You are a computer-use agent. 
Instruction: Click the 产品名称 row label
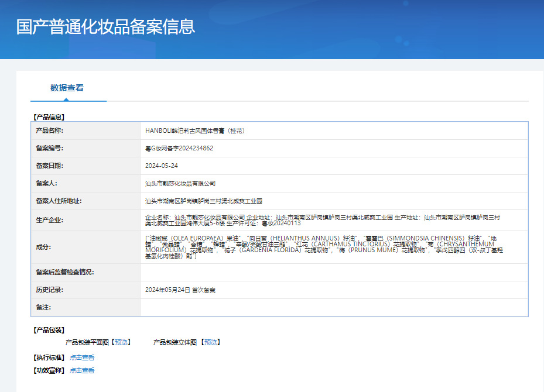pyautogui.click(x=50, y=131)
